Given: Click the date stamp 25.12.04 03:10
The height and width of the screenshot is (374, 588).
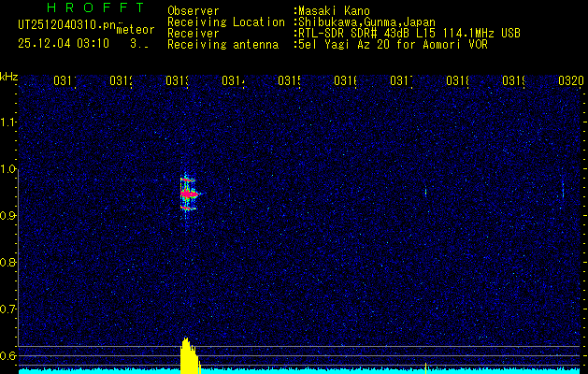Looking at the screenshot, I should (x=64, y=44).
